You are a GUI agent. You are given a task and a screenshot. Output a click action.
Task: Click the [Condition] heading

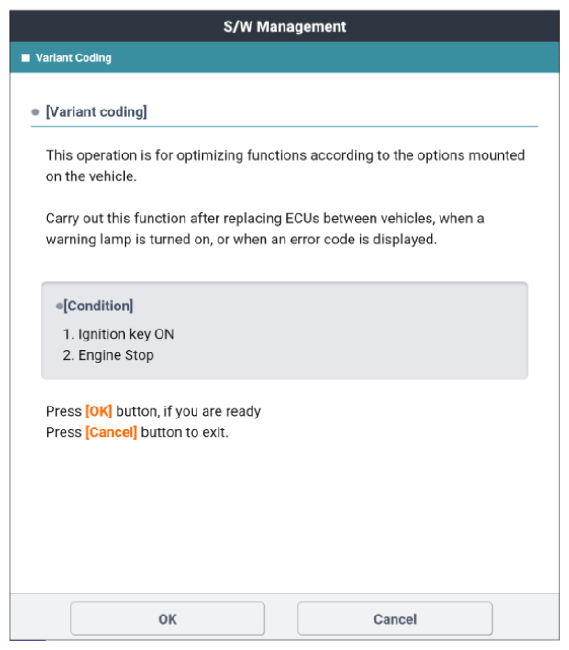pos(98,306)
